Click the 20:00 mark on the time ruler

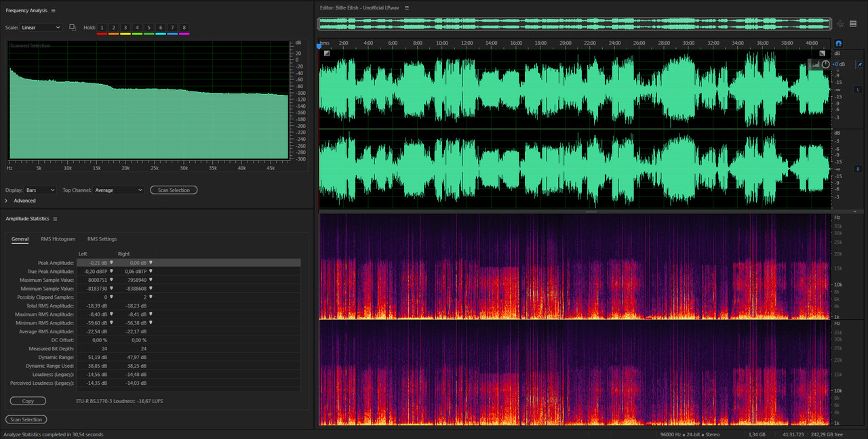coord(566,43)
